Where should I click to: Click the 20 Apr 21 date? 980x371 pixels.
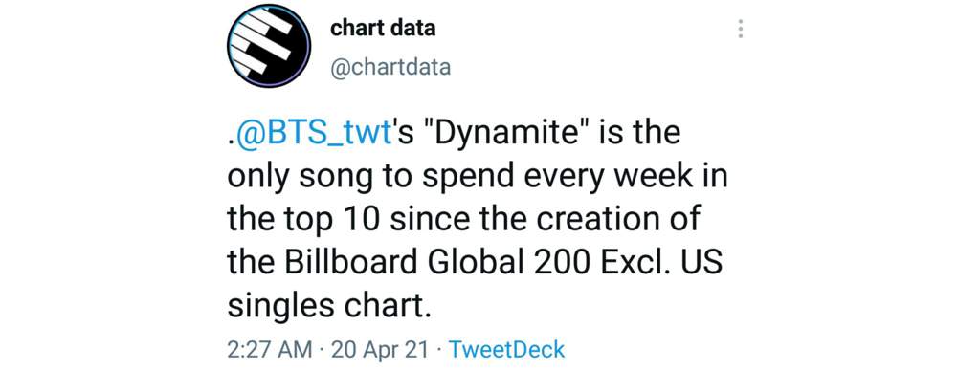[x=380, y=349]
